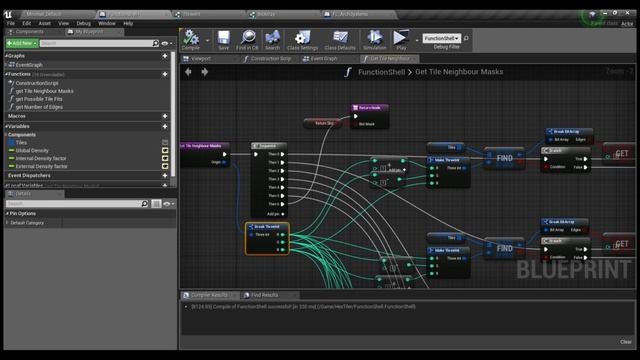The width and height of the screenshot is (640, 360).
Task: Click the magnifier beside the debug filter
Action: pyautogui.click(x=466, y=38)
